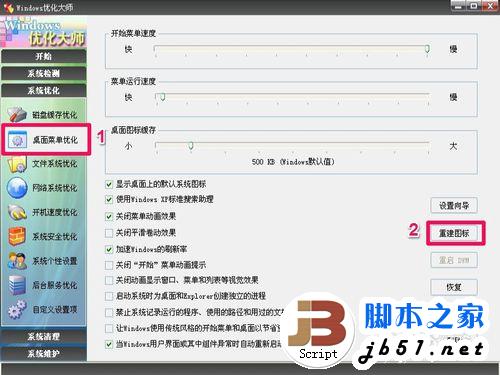This screenshot has width=500, height=375.
Task: Click the 桌面图标缓存 slider thumb
Action: (x=191, y=146)
